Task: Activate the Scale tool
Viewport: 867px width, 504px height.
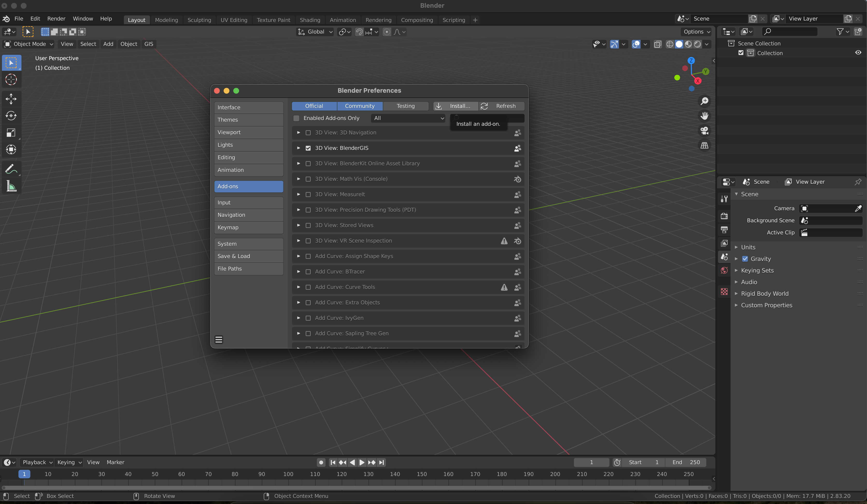Action: (11, 133)
